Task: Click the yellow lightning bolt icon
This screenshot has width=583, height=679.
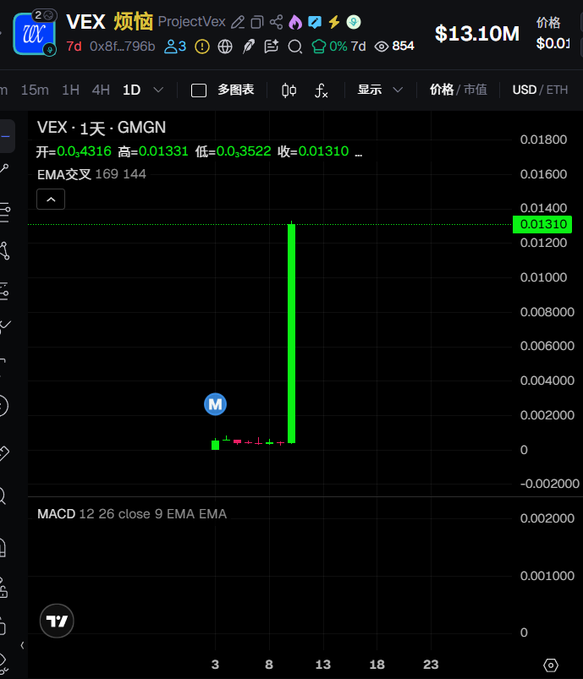Action: tap(334, 22)
